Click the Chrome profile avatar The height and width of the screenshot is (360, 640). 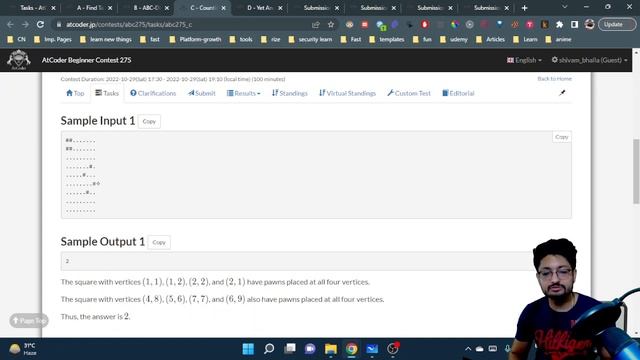pyautogui.click(x=589, y=24)
